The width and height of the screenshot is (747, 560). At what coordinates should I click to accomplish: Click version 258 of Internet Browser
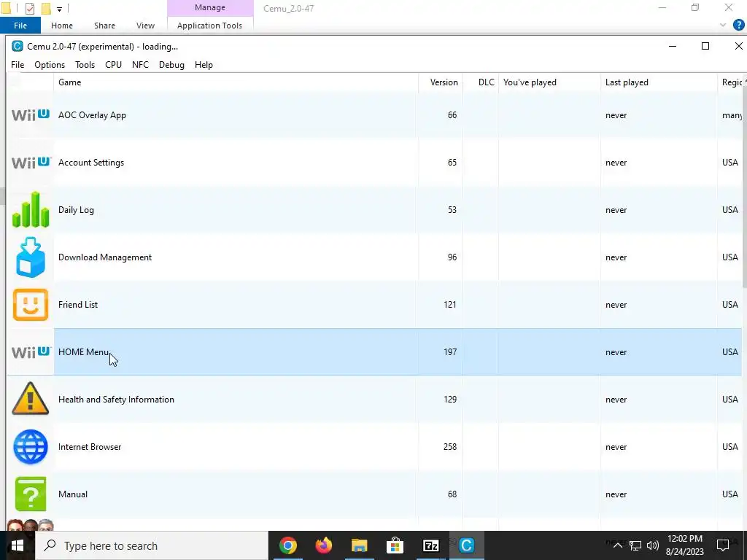point(450,447)
